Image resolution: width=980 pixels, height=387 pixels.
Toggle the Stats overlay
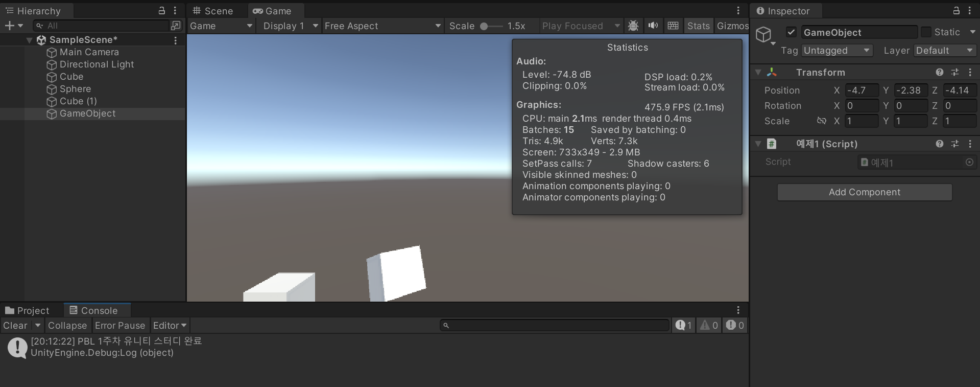698,26
